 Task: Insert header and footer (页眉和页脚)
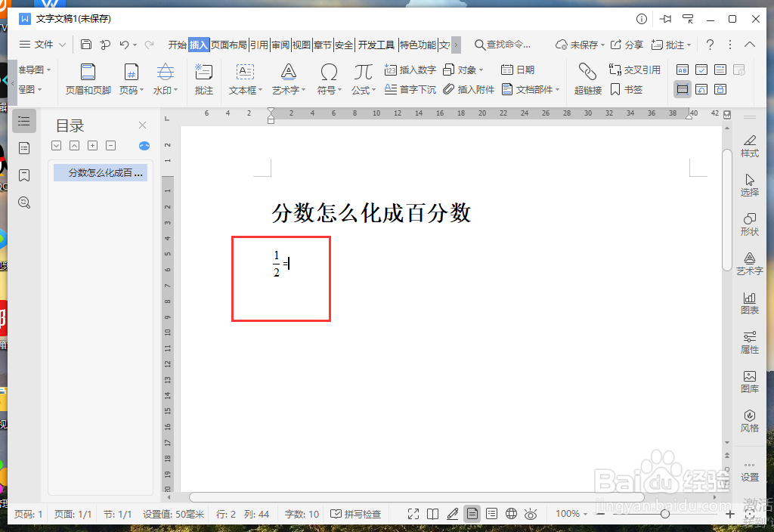[88, 79]
